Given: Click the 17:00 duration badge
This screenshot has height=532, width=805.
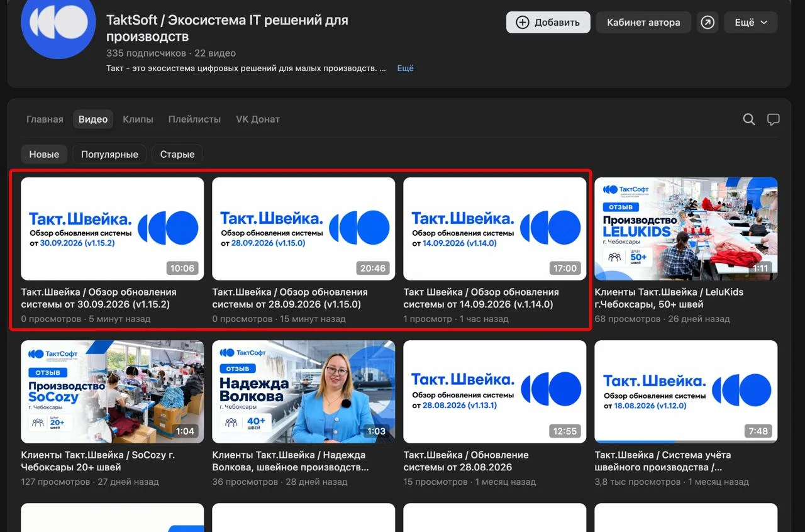Looking at the screenshot, I should [x=565, y=268].
